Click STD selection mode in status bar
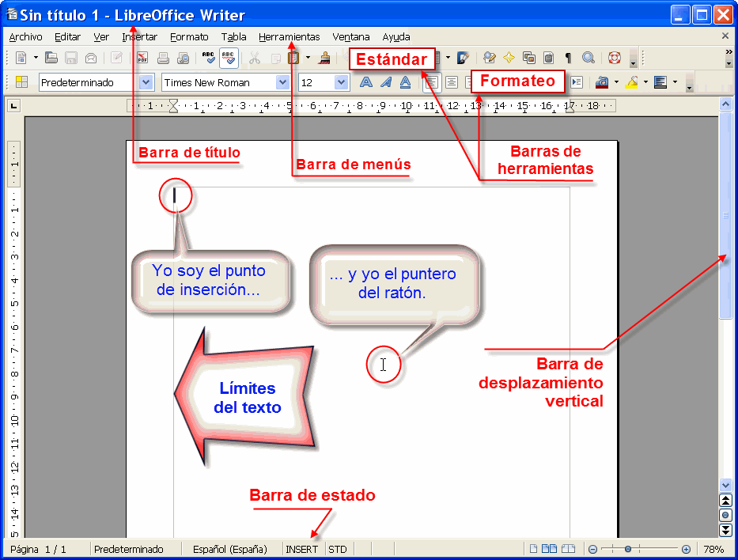Image resolution: width=738 pixels, height=560 pixels. click(x=338, y=549)
